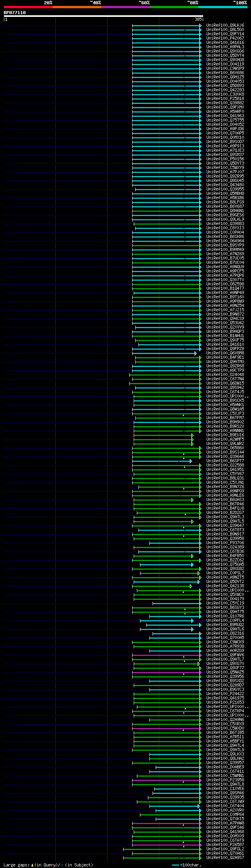Open hit UniRef100_Q8H6N1
Screen dimensions: 251x868
(x=225, y=211)
